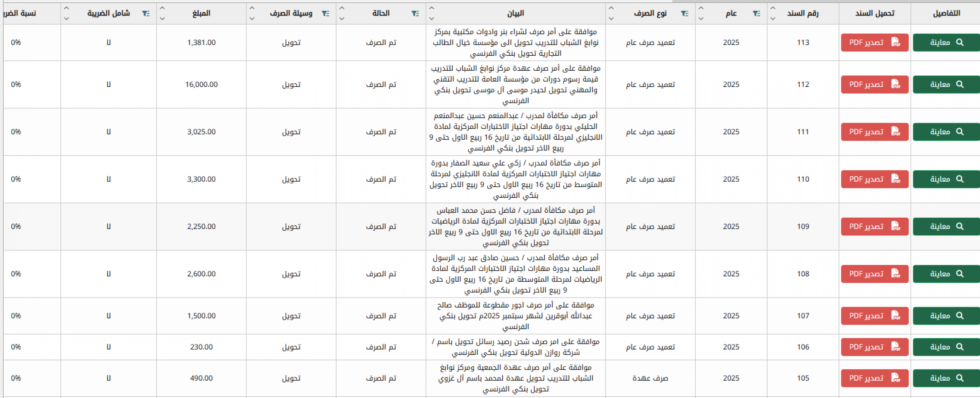Click the التفاصيل column header
This screenshot has width=980, height=398.
(946, 13)
